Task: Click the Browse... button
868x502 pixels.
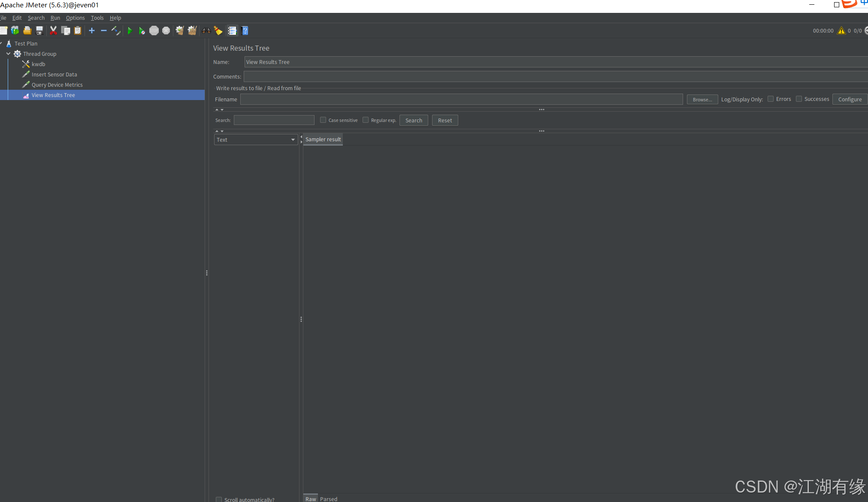Action: [702, 99]
